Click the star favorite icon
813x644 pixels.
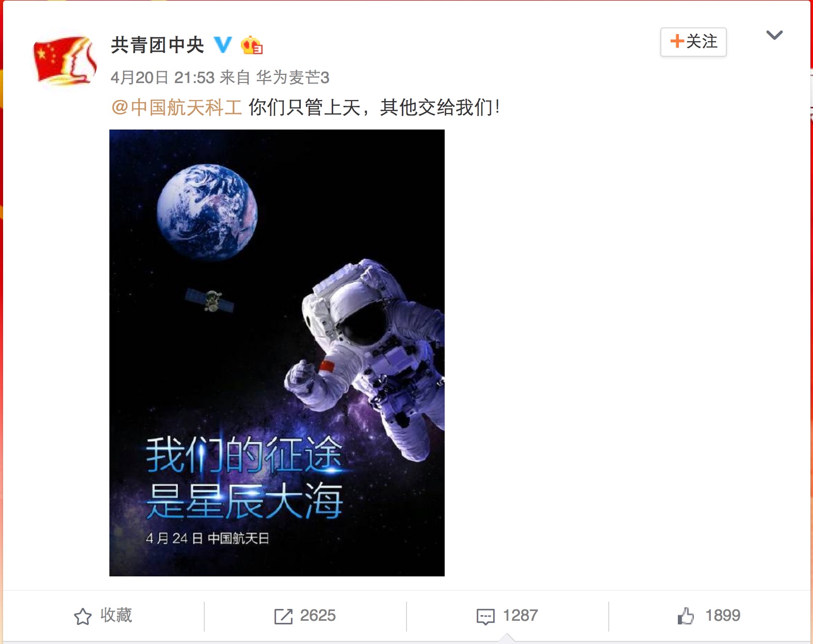click(83, 616)
